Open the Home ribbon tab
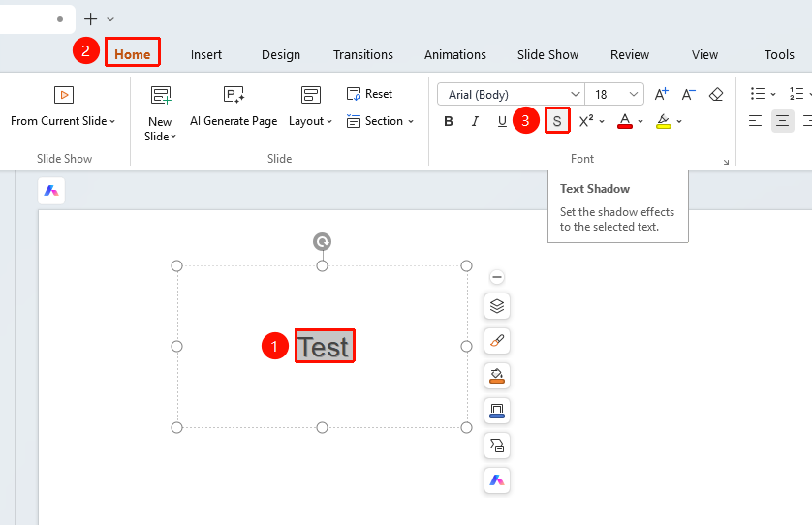 [x=133, y=54]
